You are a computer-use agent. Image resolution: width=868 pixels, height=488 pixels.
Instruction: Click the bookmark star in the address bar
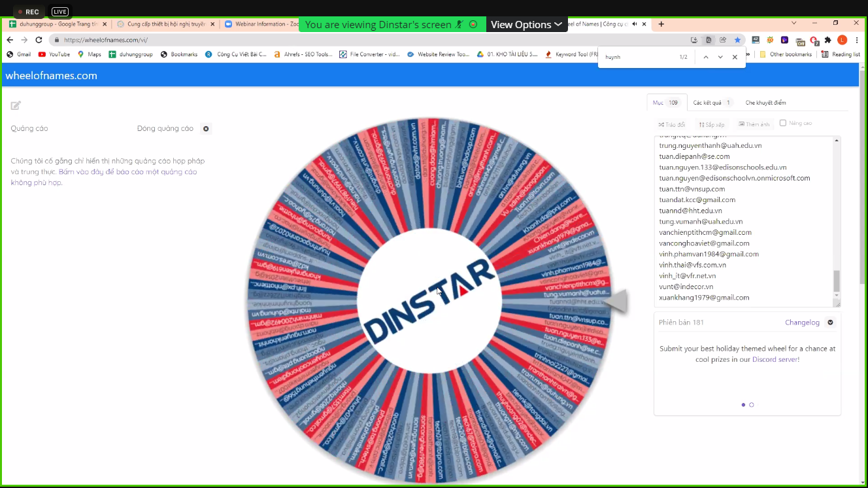coord(737,39)
